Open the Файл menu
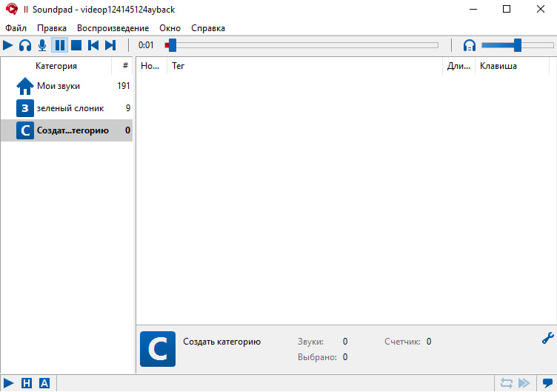557x392 pixels. (x=16, y=28)
